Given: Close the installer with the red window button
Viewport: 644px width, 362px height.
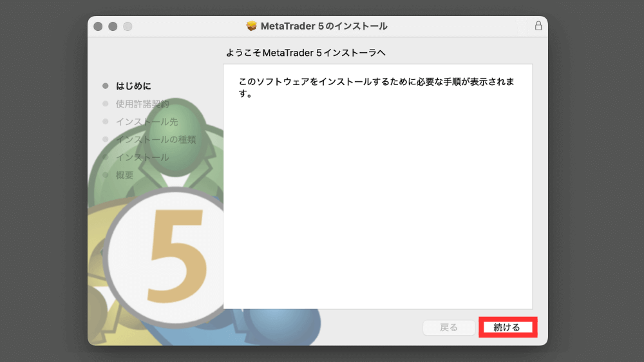Looking at the screenshot, I should pyautogui.click(x=98, y=26).
